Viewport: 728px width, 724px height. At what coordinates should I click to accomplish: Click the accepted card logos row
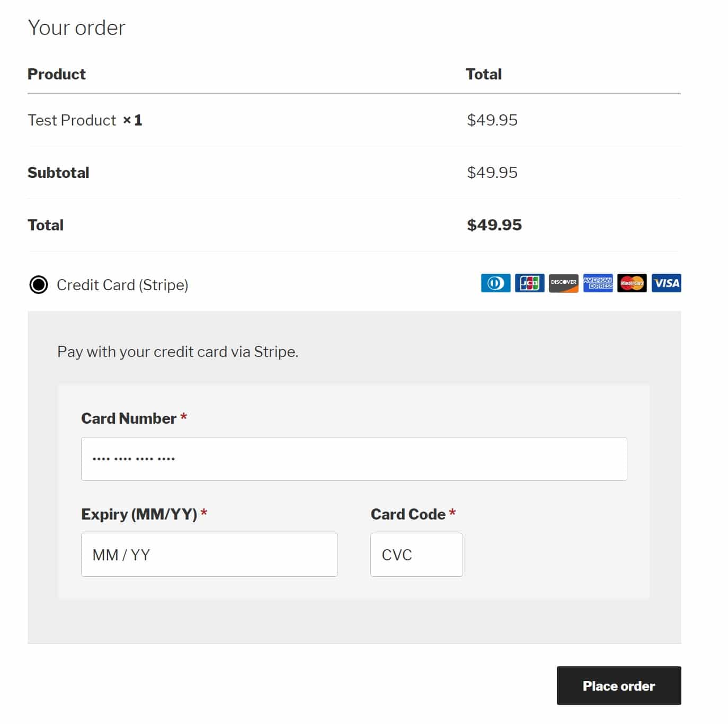(581, 283)
